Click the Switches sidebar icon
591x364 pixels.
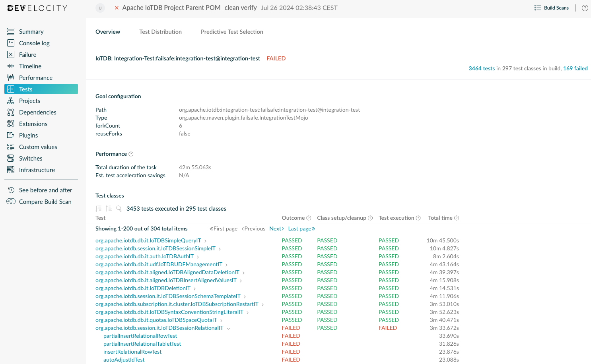(x=11, y=158)
